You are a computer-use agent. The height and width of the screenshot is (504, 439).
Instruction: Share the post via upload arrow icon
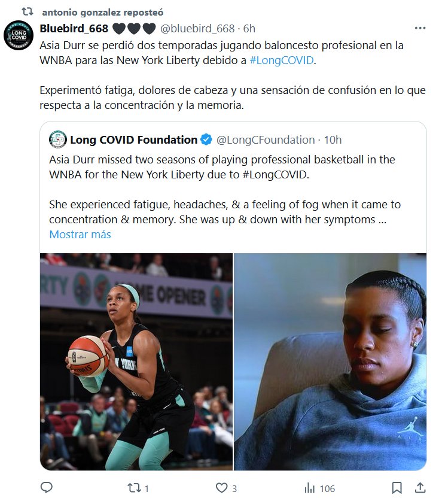coord(420,488)
